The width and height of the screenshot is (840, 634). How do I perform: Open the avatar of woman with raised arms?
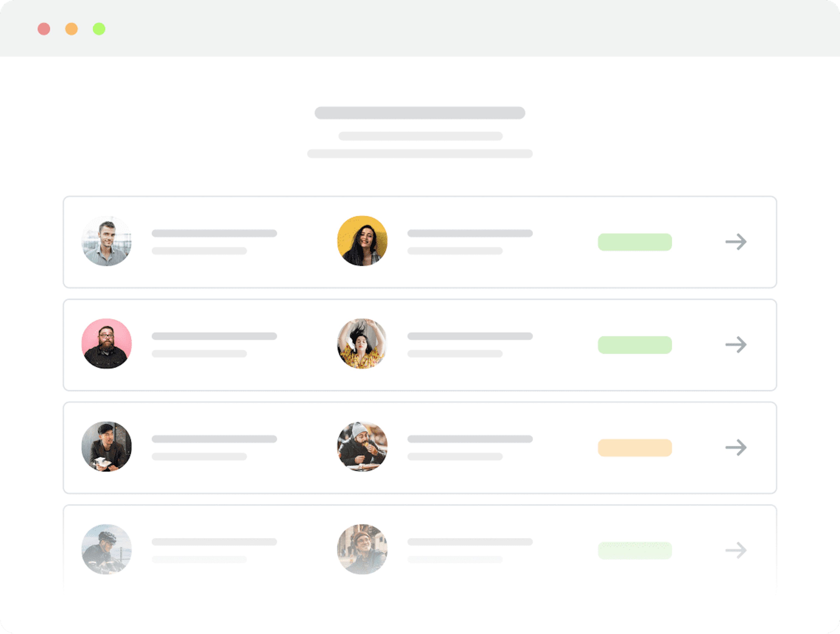[x=362, y=344]
